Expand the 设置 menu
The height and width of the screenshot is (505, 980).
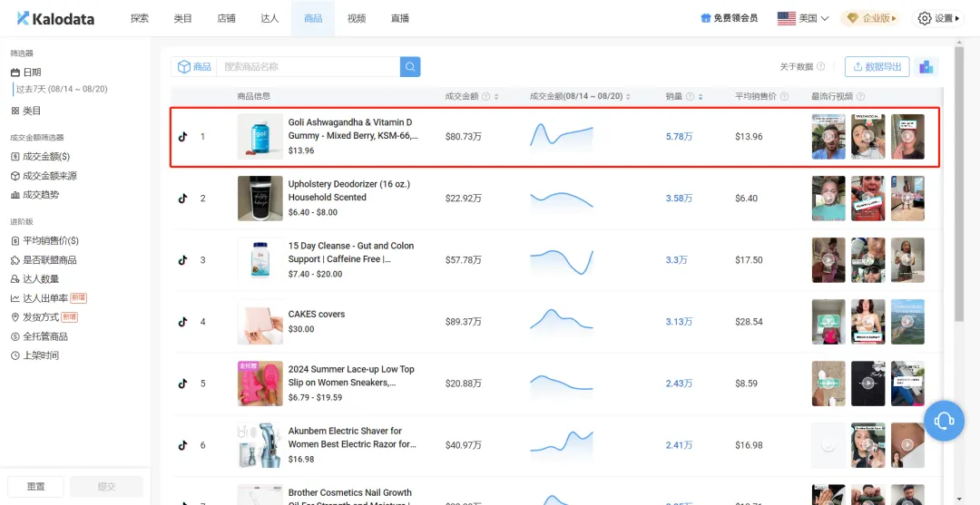pos(937,18)
